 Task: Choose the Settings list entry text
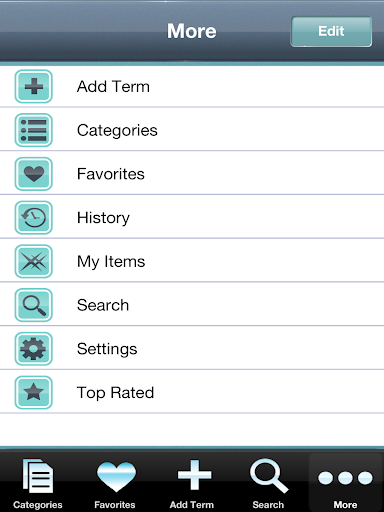107,349
